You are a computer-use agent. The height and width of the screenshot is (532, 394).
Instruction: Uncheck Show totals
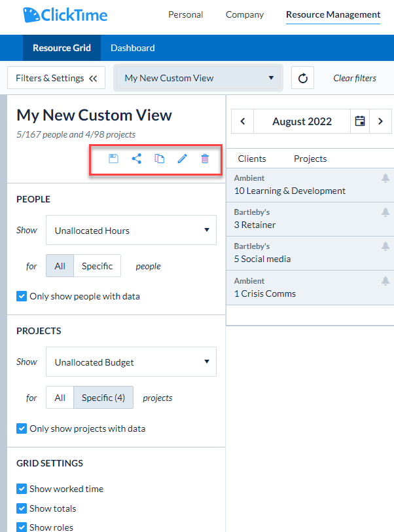pyautogui.click(x=22, y=508)
